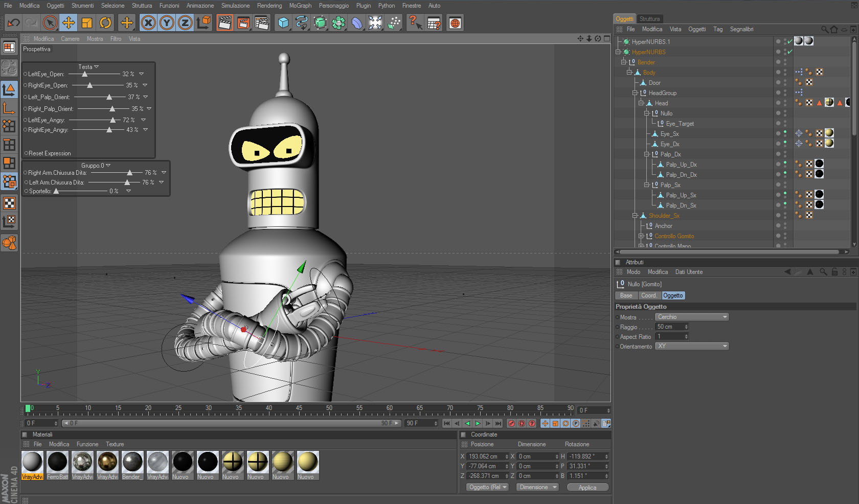The height and width of the screenshot is (504, 859).
Task: Click the LeftEye_Open slider handle
Action: pos(85,74)
